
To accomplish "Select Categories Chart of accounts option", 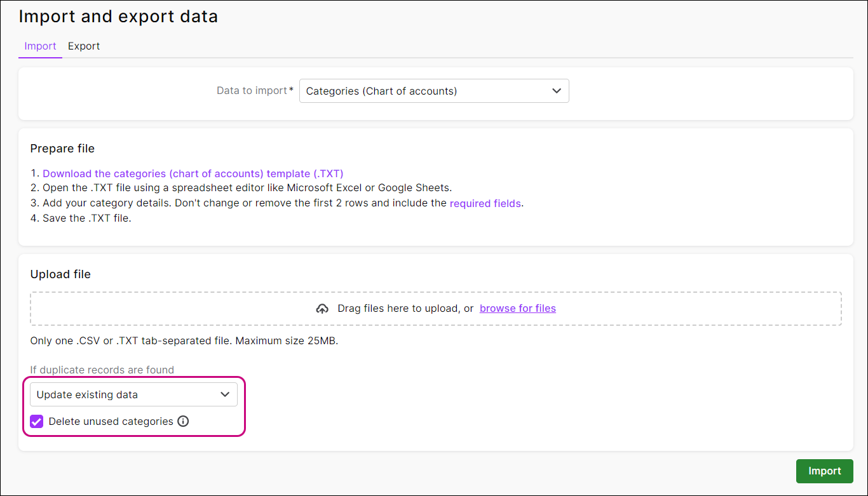I will (x=380, y=91).
